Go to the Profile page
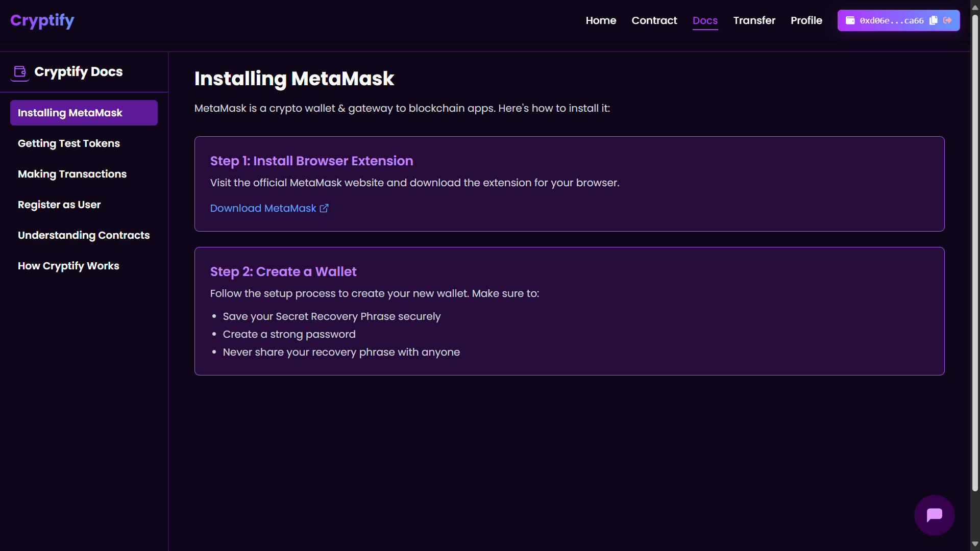 click(806, 20)
